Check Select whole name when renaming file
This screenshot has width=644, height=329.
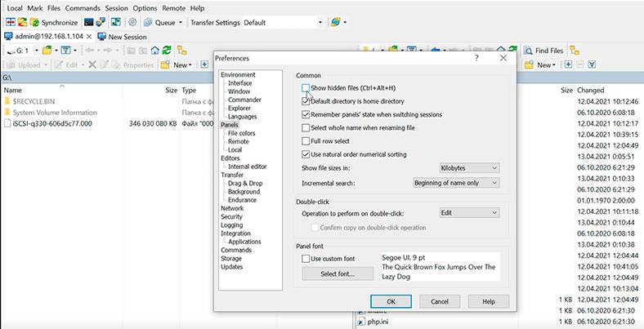point(306,127)
